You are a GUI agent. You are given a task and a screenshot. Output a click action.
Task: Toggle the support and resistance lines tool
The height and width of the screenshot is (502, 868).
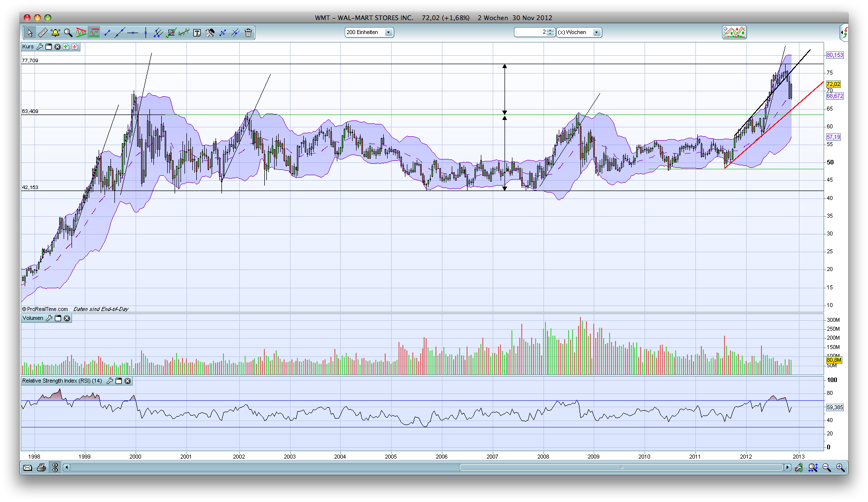(x=94, y=33)
